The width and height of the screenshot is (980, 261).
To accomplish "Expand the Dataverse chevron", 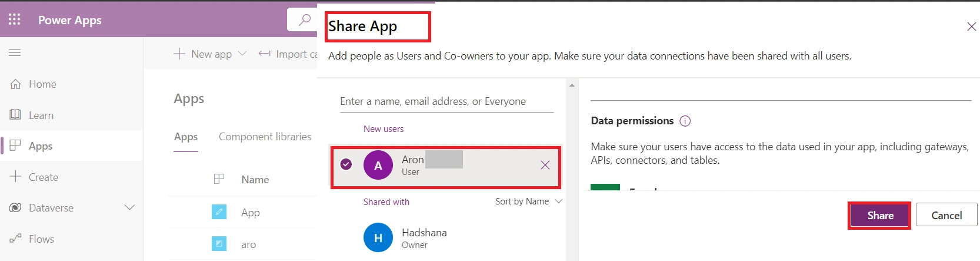I will point(129,207).
